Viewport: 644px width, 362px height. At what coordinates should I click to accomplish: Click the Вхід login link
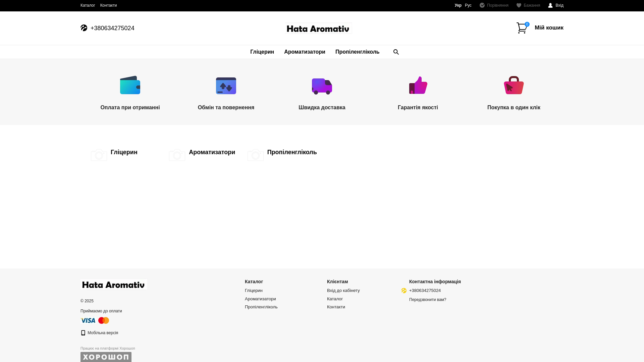(x=559, y=5)
